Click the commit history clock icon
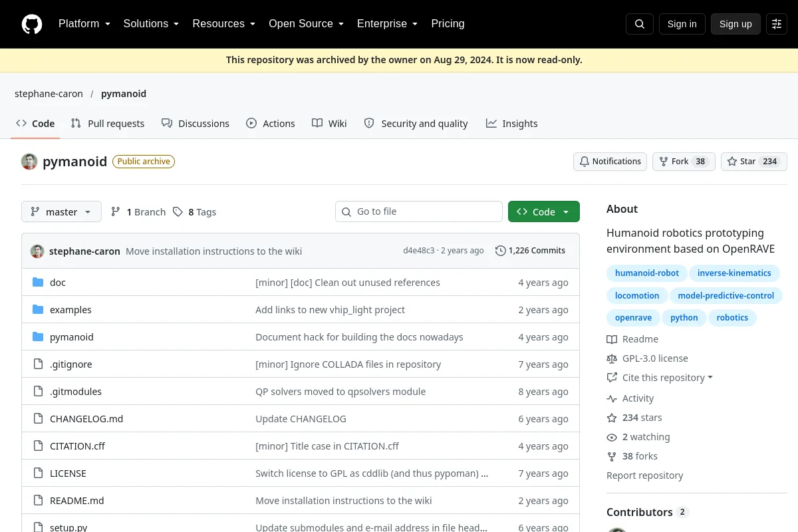798x532 pixels. click(x=501, y=251)
